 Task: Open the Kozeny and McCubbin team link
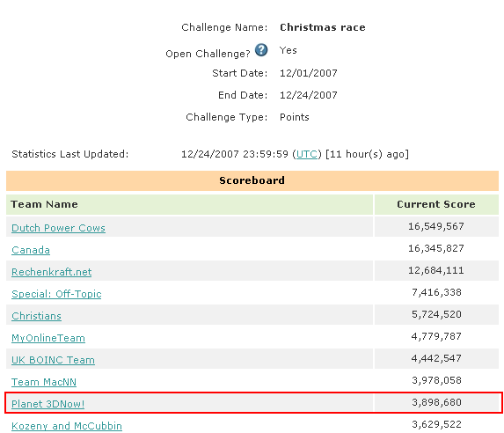(67, 426)
